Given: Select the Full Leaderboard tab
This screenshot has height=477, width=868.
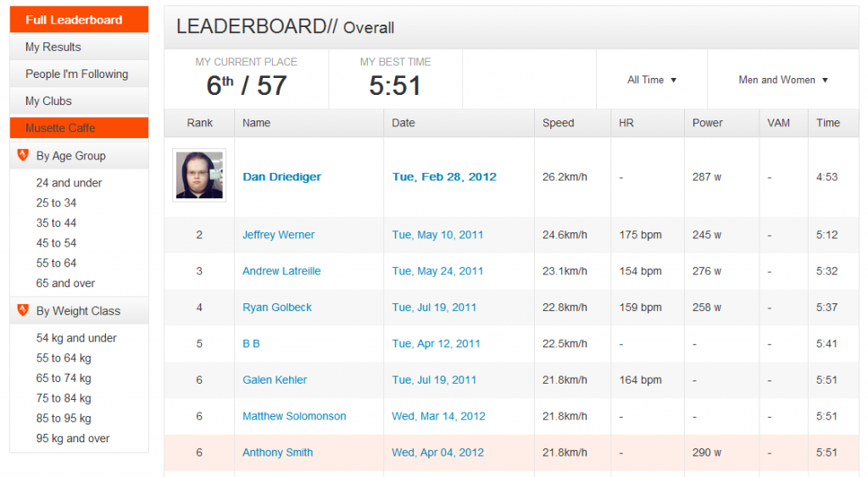Looking at the screenshot, I should coord(79,19).
